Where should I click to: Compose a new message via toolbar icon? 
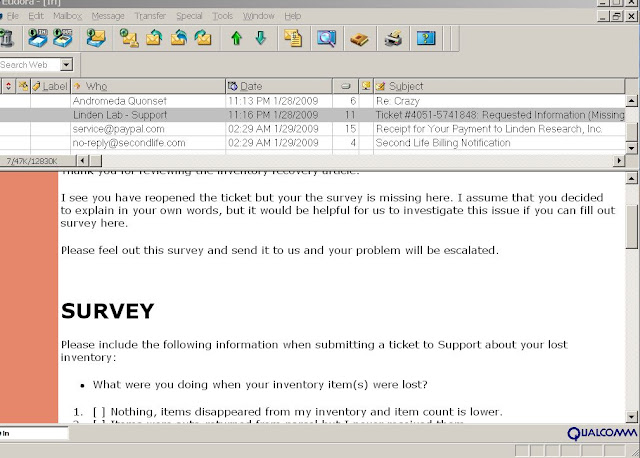(x=129, y=38)
